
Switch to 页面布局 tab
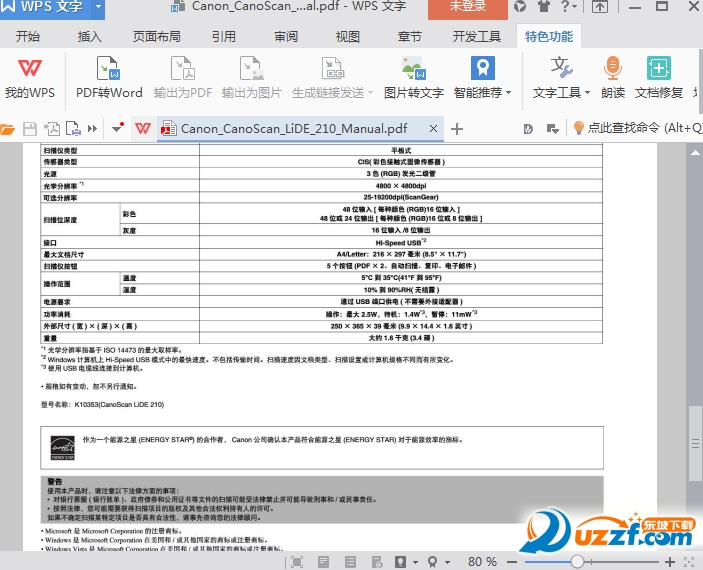click(157, 36)
